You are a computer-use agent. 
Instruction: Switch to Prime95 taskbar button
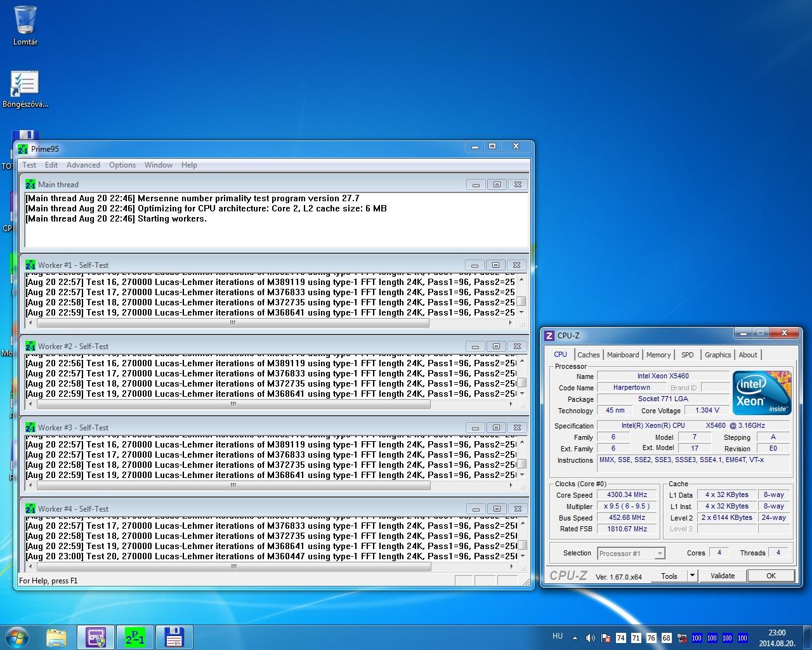[x=134, y=637]
